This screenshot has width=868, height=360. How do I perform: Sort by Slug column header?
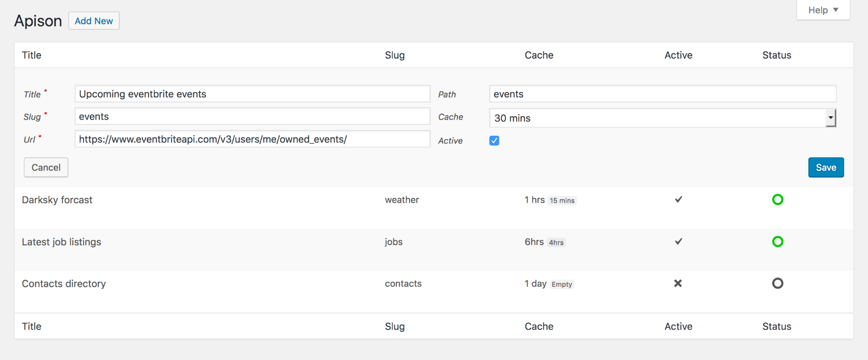394,55
